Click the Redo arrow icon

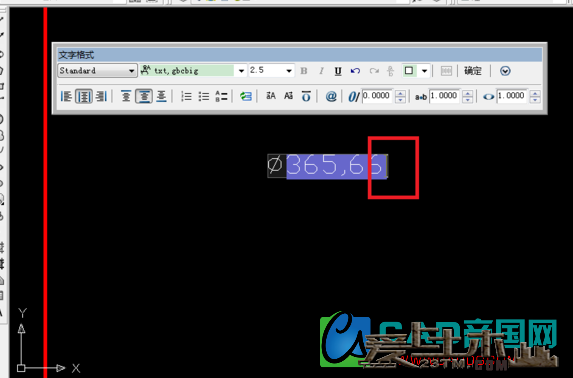[x=374, y=71]
